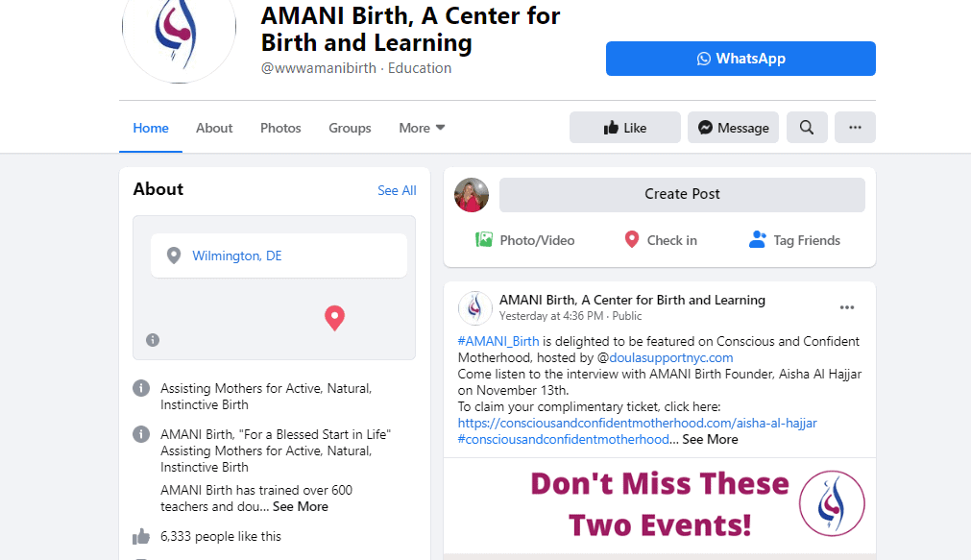Select the Check in option
This screenshot has width=971, height=560.
660,240
